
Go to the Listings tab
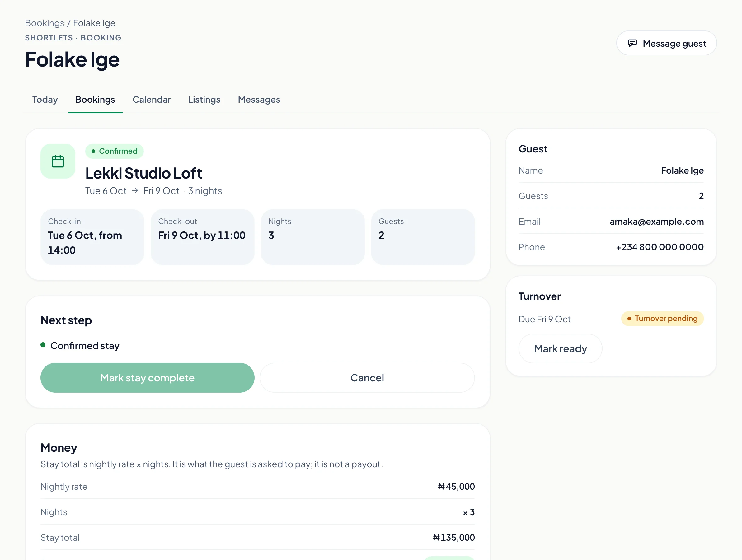coord(204,100)
